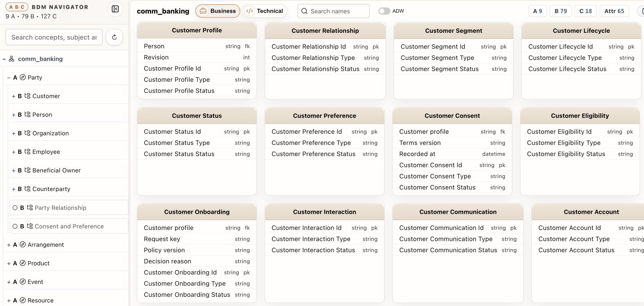
Task: Click 'Customer Segment Id' attribute row
Action: [454, 46]
